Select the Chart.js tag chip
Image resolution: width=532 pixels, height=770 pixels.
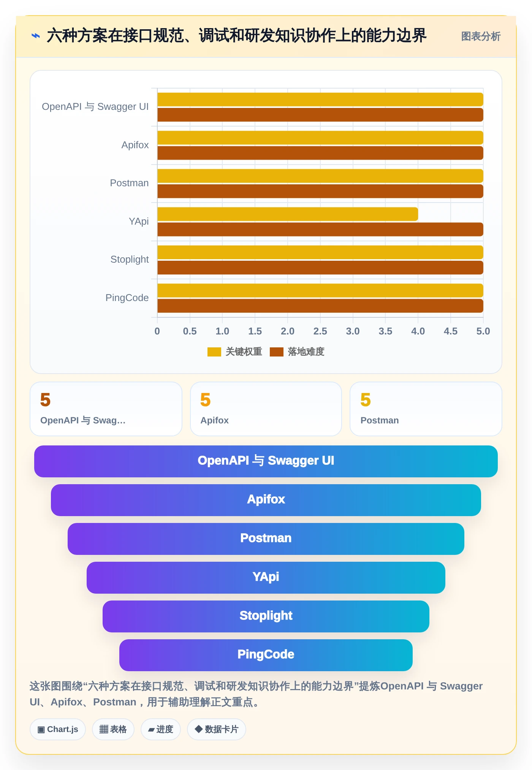(58, 729)
